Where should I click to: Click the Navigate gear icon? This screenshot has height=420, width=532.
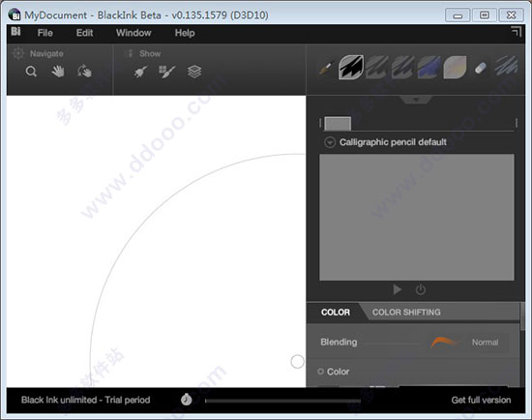pyautogui.click(x=18, y=53)
